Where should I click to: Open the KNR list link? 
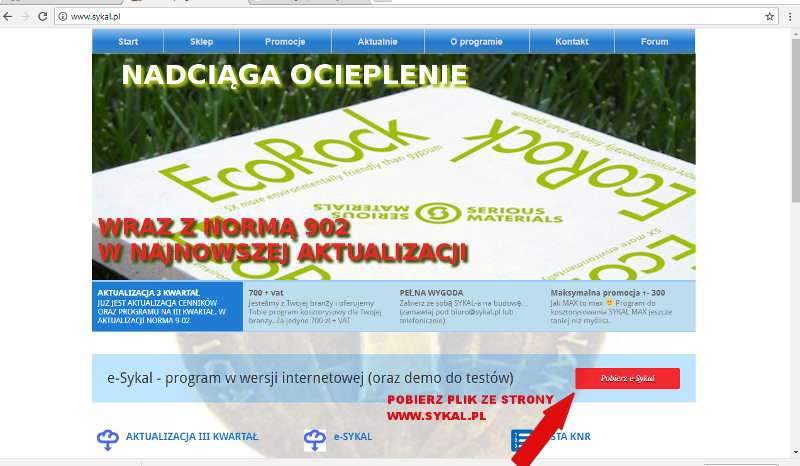(x=570, y=437)
